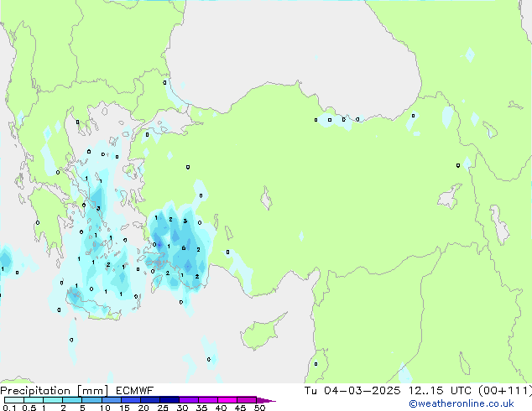Click the legend value '0.1'
Viewport: 532px width, 411px height.
click(x=9, y=408)
